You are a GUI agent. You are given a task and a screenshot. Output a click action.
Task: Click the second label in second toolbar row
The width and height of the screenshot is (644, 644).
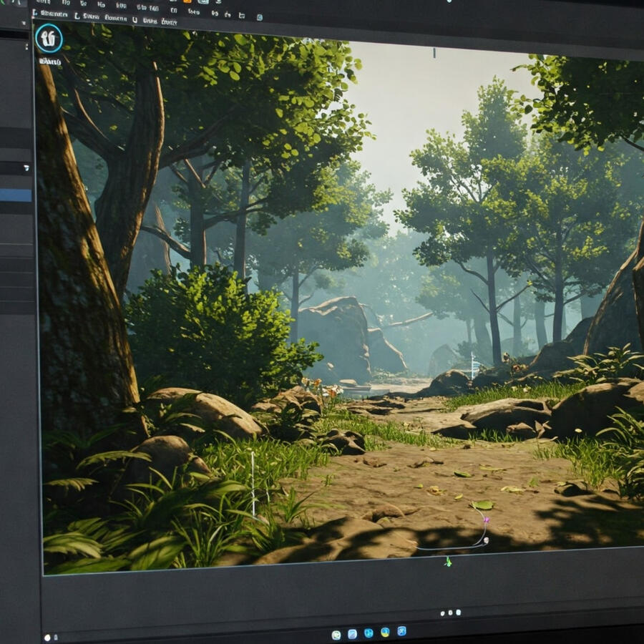click(x=91, y=16)
